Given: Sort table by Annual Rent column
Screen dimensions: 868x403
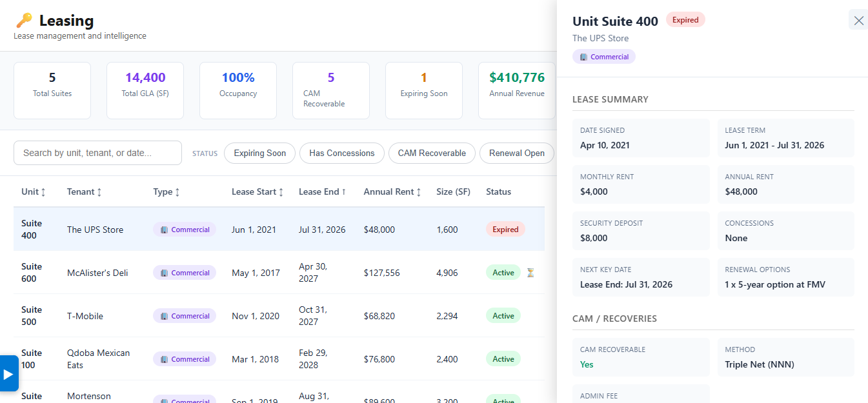Looking at the screenshot, I should (392, 192).
